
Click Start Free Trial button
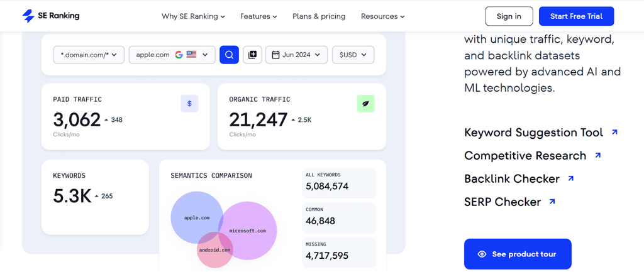[576, 16]
